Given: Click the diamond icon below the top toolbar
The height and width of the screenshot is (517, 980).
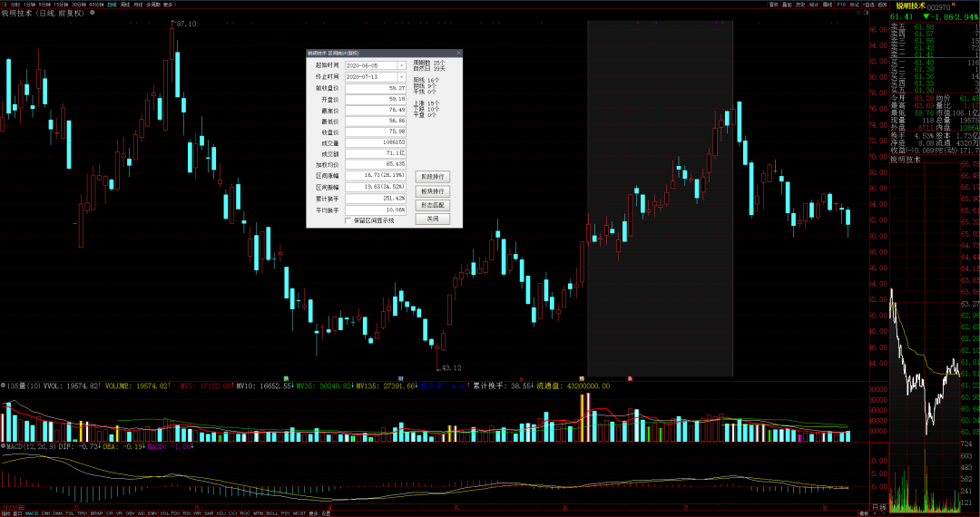Looking at the screenshot, I should tap(858, 13).
